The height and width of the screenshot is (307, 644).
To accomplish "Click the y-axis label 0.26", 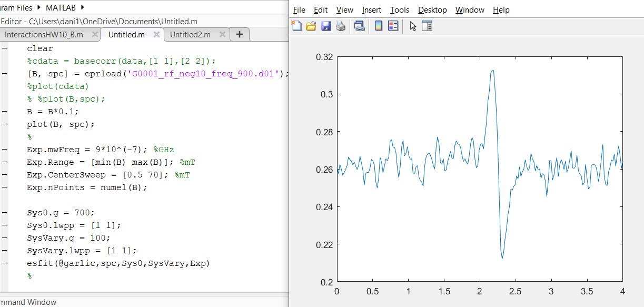I will [x=324, y=169].
